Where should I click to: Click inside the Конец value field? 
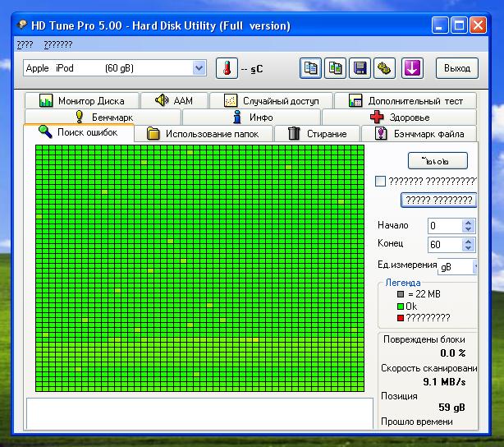point(444,245)
